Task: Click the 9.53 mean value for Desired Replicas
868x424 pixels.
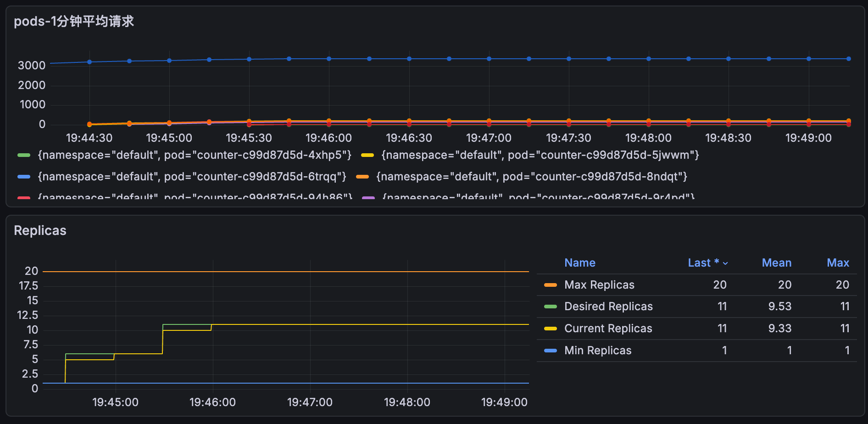Action: click(780, 307)
